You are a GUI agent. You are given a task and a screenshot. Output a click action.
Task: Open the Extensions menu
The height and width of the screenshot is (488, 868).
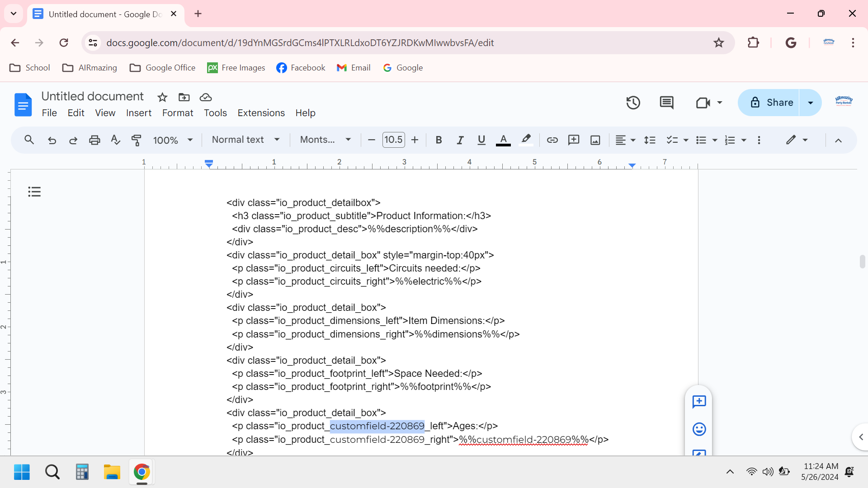click(261, 113)
